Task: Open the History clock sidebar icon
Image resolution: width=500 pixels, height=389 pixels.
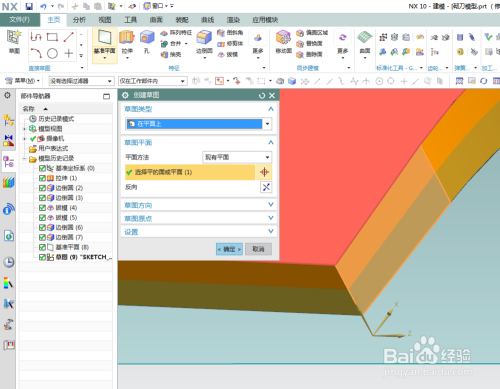Action: (x=9, y=262)
